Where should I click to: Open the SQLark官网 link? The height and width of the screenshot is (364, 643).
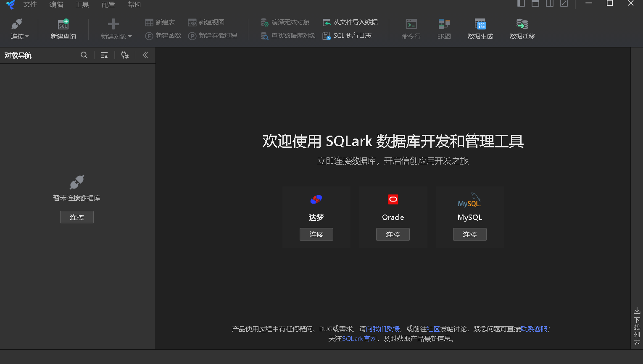[359, 339]
